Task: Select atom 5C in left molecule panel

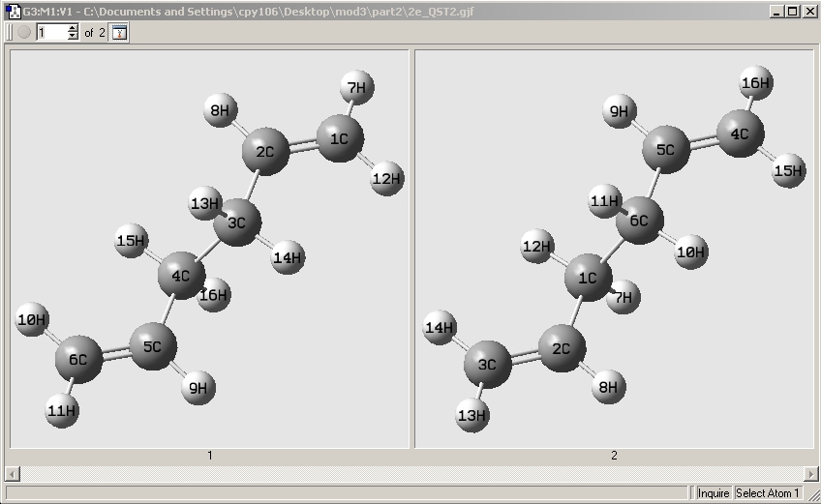Action: (153, 346)
